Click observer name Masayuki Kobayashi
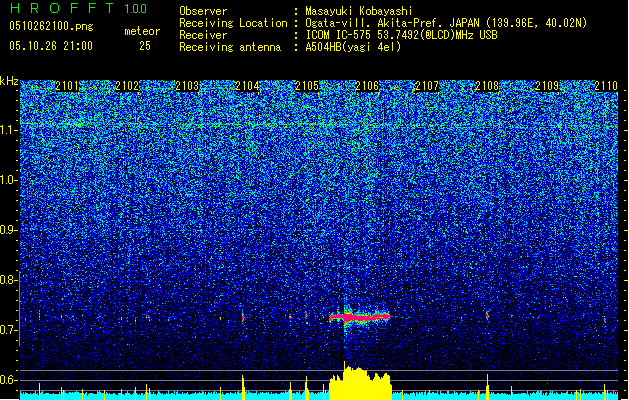The image size is (629, 400). click(359, 11)
